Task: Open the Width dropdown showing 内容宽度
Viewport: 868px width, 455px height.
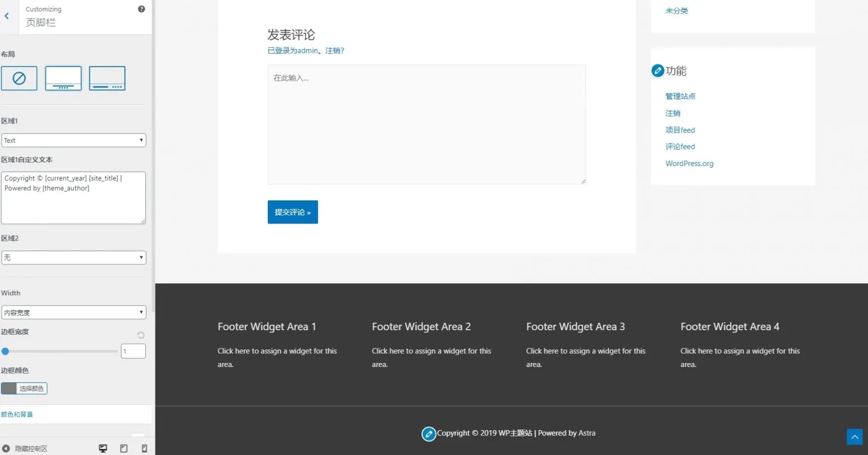Action: click(x=73, y=312)
